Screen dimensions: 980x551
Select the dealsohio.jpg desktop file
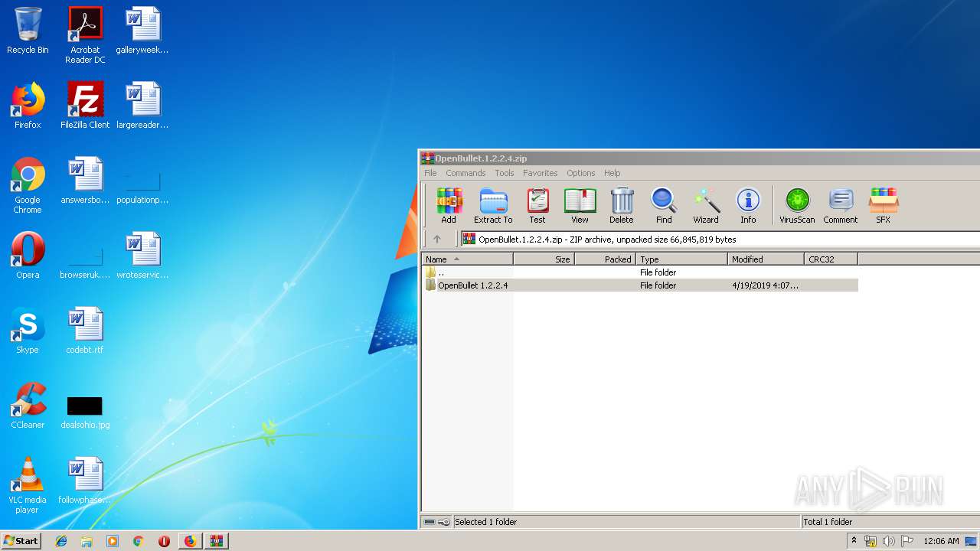[85, 412]
